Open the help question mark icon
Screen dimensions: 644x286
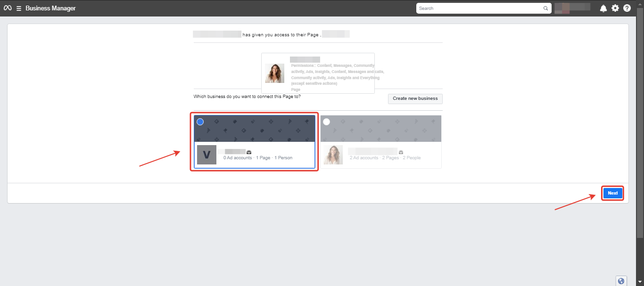627,8
